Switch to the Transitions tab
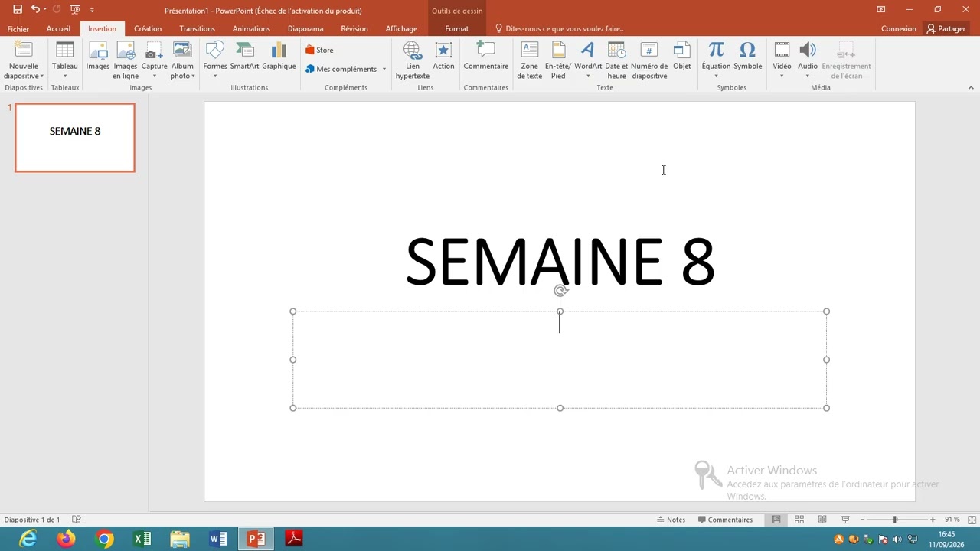The image size is (980, 551). 197,28
